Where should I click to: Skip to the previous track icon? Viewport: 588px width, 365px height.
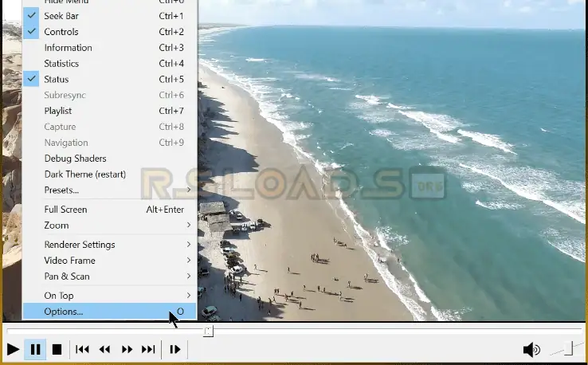(82, 349)
